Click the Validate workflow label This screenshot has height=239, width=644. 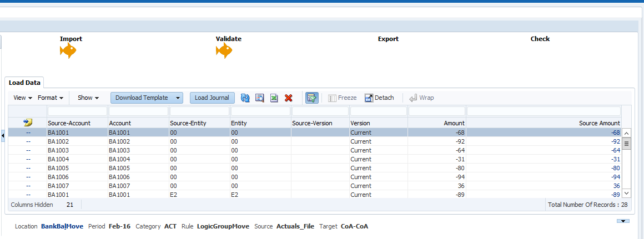tap(229, 39)
